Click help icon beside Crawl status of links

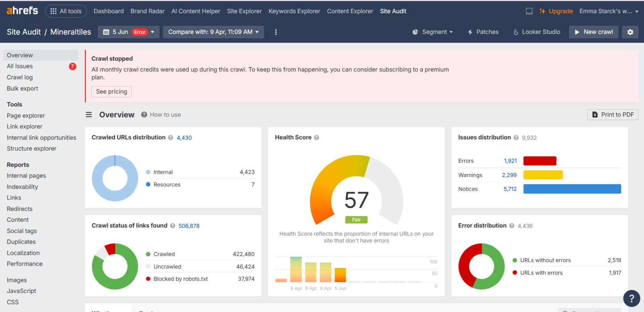pos(173,226)
